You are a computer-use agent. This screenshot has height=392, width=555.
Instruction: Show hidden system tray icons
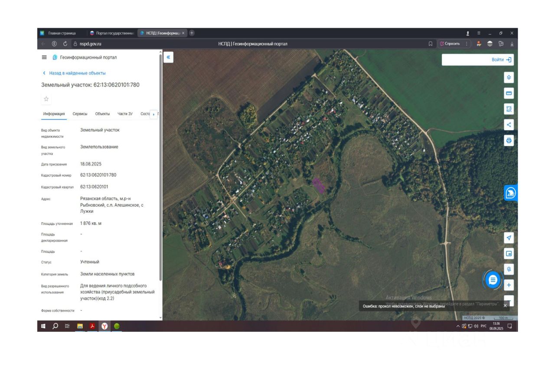(x=458, y=326)
